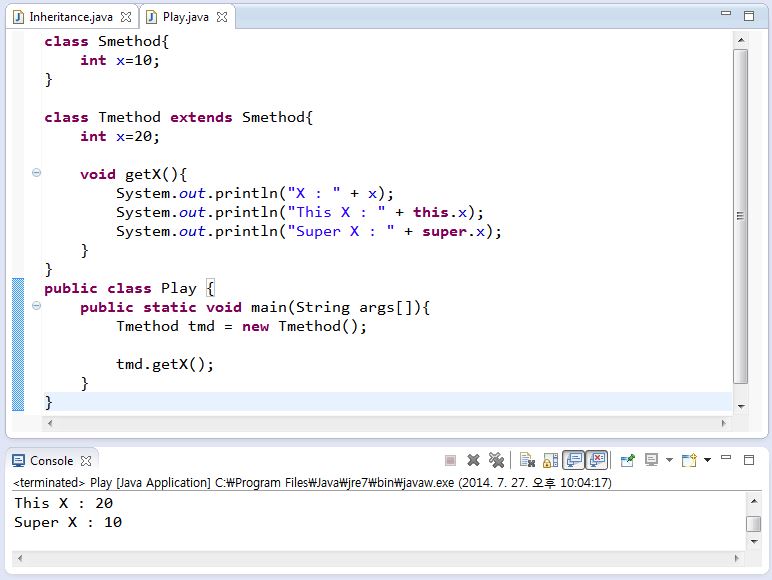Click the Console horizontal scroll left arrow
772x580 pixels.
coord(20,558)
